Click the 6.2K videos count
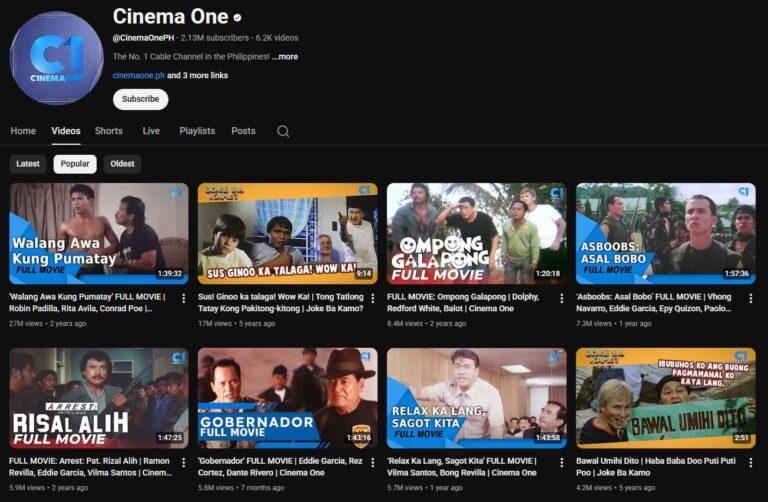The width and height of the screenshot is (768, 502). pyautogui.click(x=277, y=38)
